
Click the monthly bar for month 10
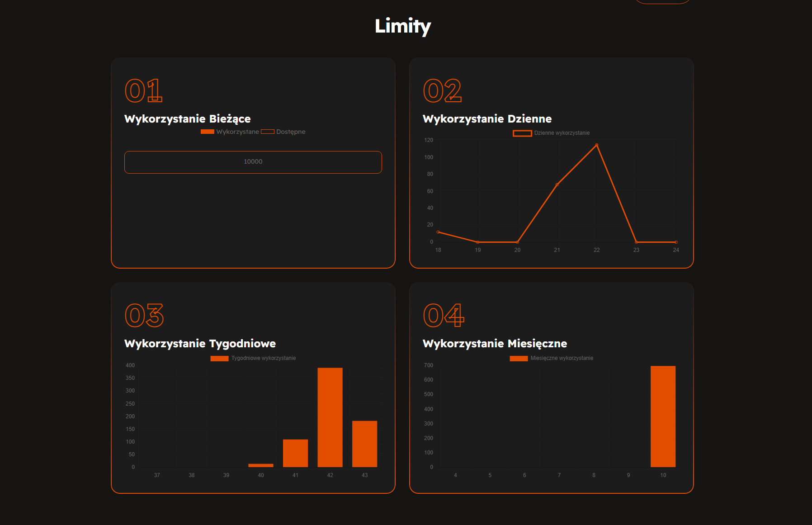[663, 416]
